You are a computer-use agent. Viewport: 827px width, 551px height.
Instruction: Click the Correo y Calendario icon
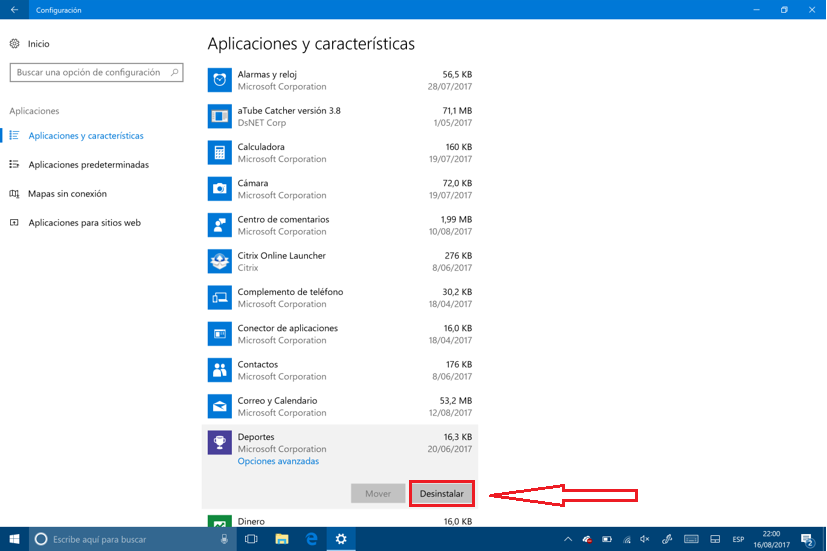219,407
